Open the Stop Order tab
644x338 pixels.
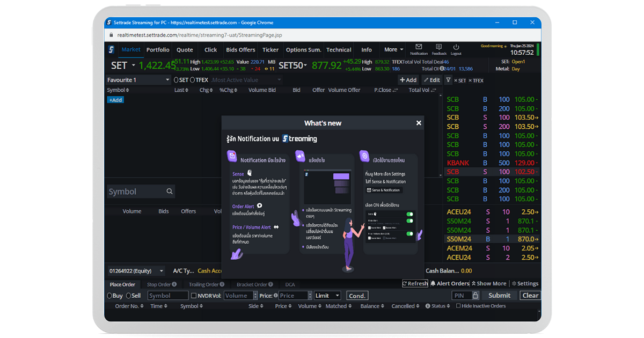[159, 284]
